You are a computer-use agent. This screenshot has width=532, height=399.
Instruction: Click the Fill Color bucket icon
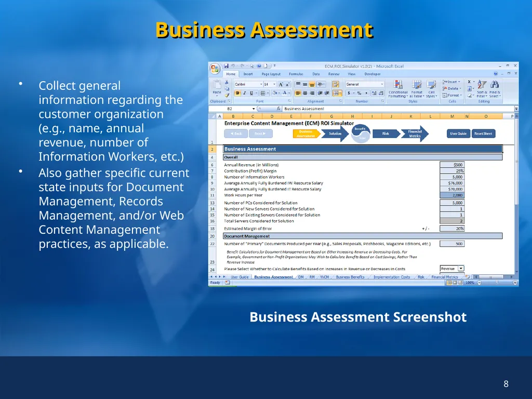click(x=275, y=93)
